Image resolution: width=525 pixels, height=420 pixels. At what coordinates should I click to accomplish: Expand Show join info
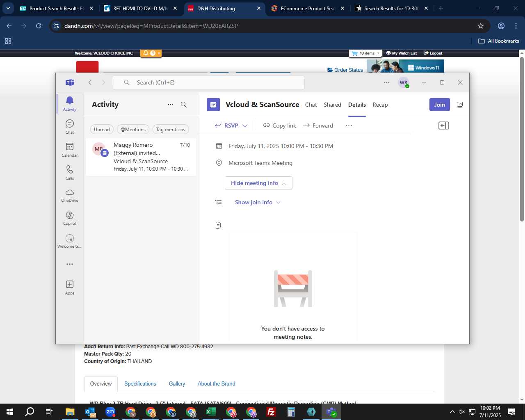[258, 202]
